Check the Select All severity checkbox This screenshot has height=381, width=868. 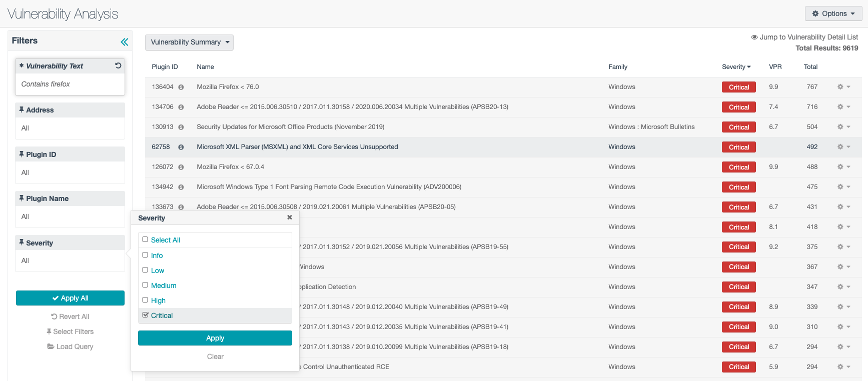pyautogui.click(x=145, y=239)
